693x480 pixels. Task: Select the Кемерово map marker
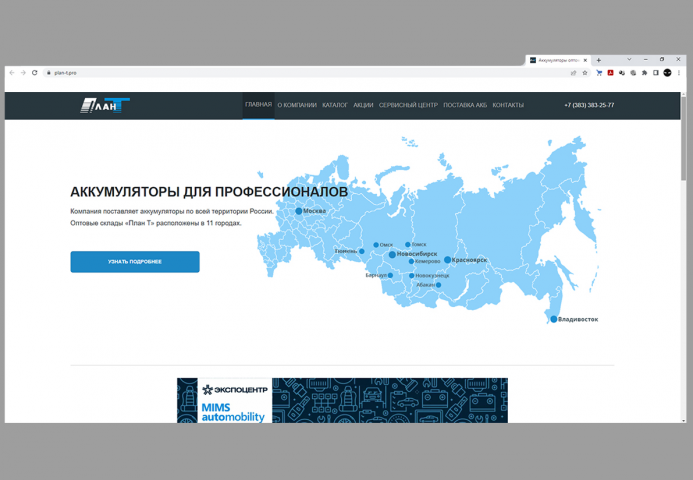click(x=411, y=262)
